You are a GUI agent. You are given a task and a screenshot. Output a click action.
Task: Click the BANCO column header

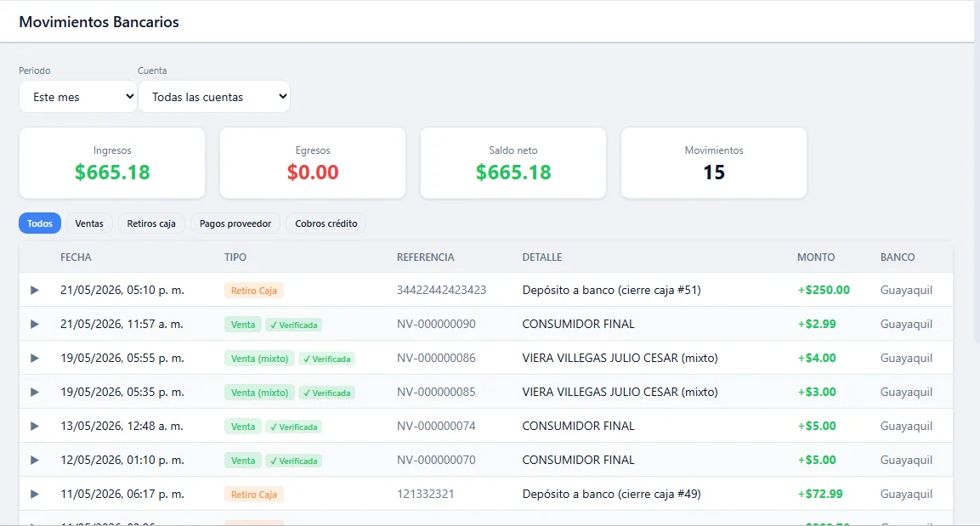click(898, 257)
